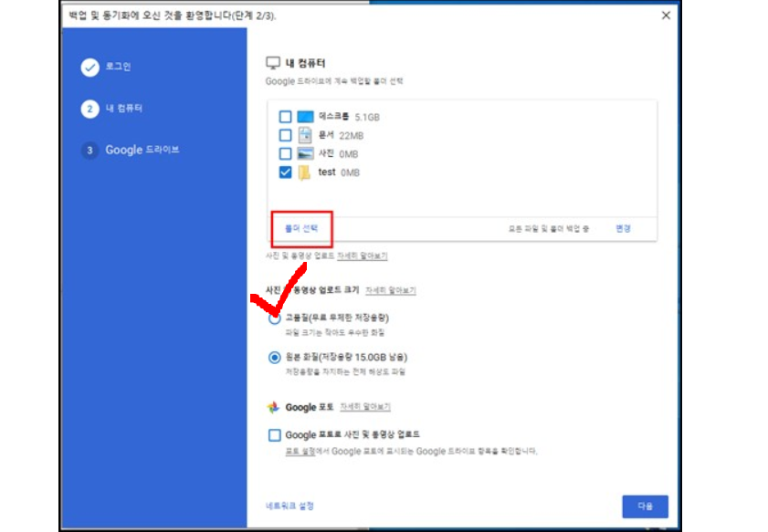Open 자세히 알아보기 link next to 사진 및 동영상 업로드

tap(362, 256)
